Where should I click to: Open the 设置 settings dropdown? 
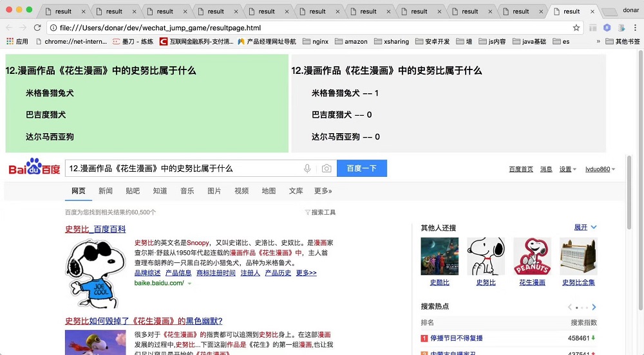[x=567, y=169]
